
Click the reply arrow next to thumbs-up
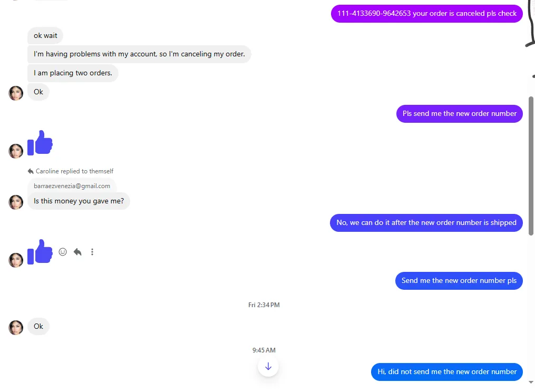tap(77, 252)
